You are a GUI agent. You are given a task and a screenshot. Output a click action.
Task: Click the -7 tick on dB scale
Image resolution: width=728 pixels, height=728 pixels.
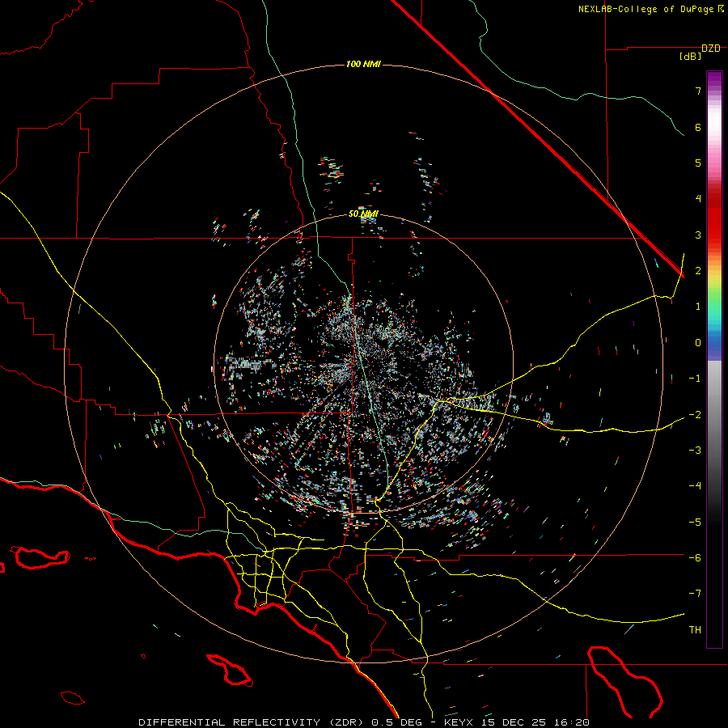click(695, 593)
